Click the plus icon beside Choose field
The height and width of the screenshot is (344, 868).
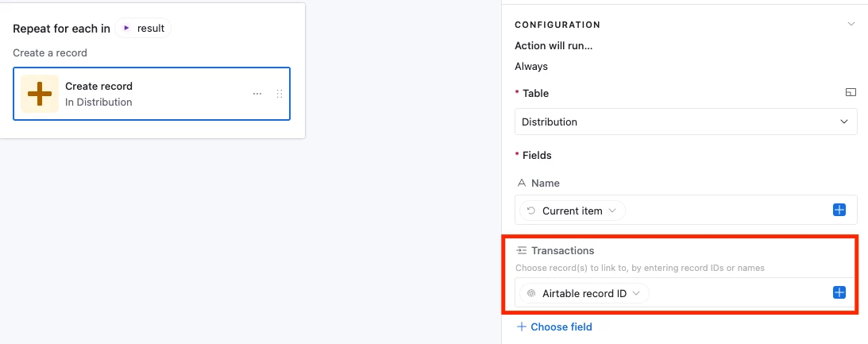point(521,327)
